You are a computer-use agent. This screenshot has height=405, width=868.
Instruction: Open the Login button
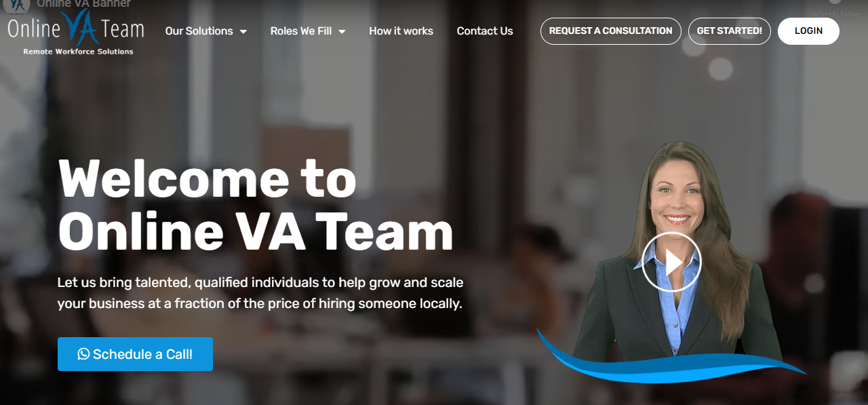808,31
